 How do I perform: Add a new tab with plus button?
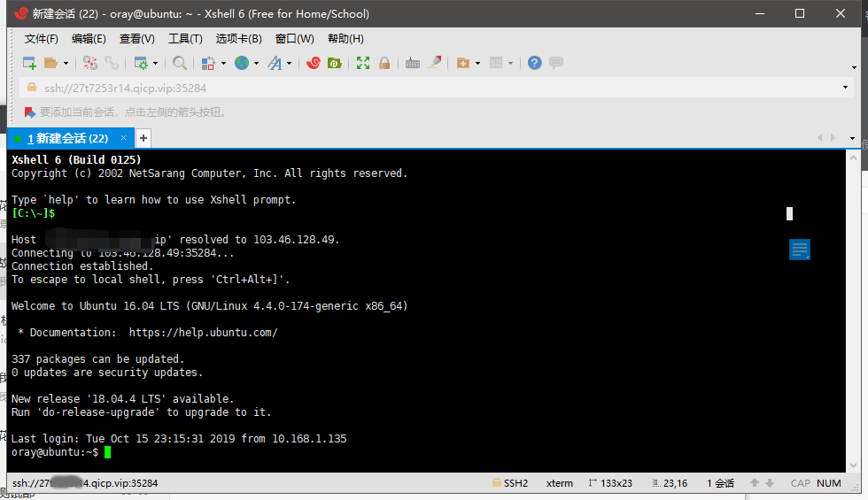coord(143,138)
